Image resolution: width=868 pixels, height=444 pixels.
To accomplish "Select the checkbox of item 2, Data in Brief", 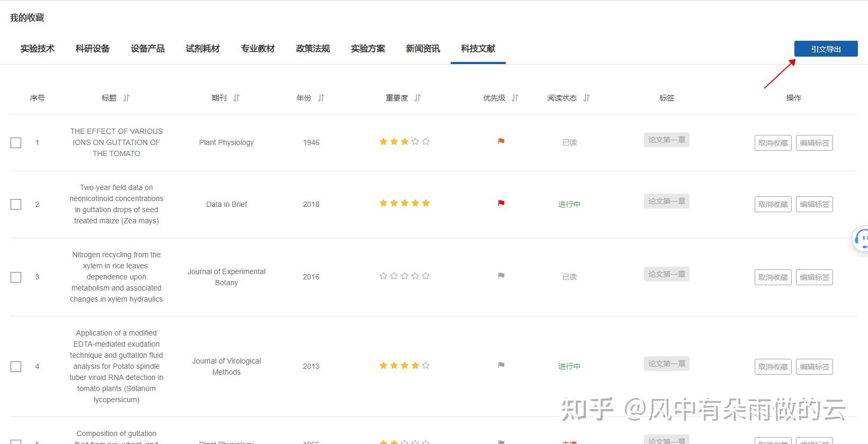I will [x=16, y=204].
